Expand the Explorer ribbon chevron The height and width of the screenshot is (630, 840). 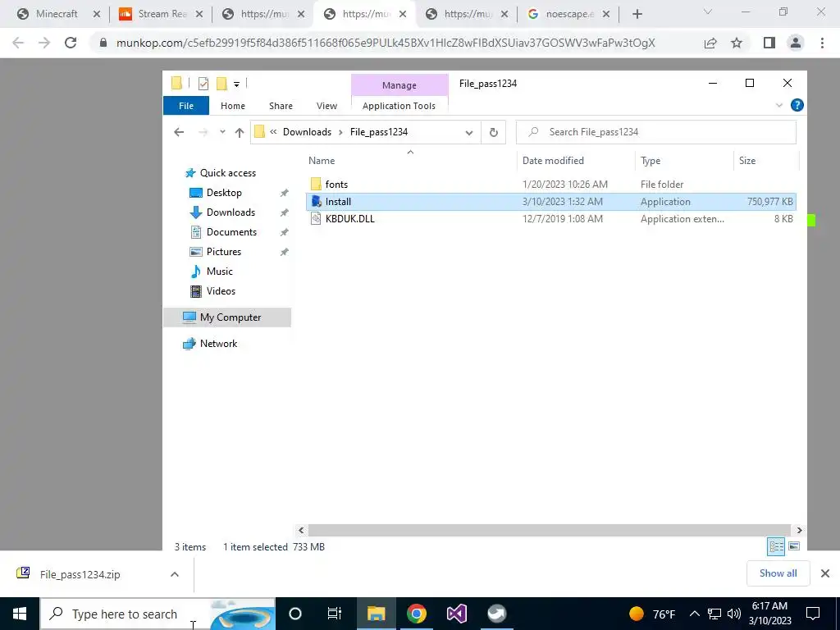pos(779,106)
